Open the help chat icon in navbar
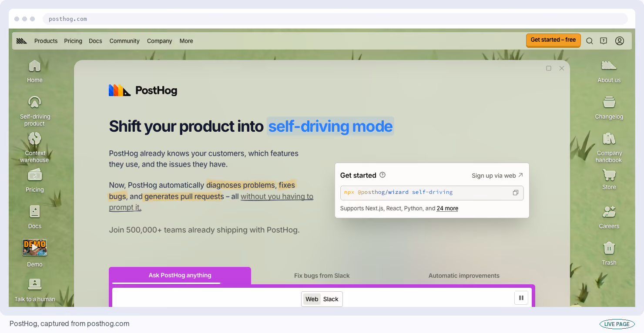644x333 pixels. pos(604,41)
